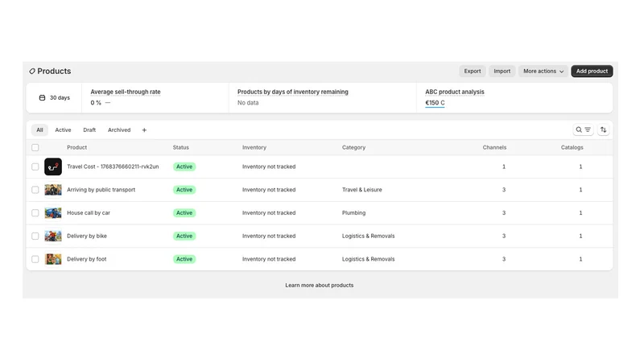This screenshot has width=644, height=362.
Task: Open Travel Cost product black route icon
Action: [53, 167]
